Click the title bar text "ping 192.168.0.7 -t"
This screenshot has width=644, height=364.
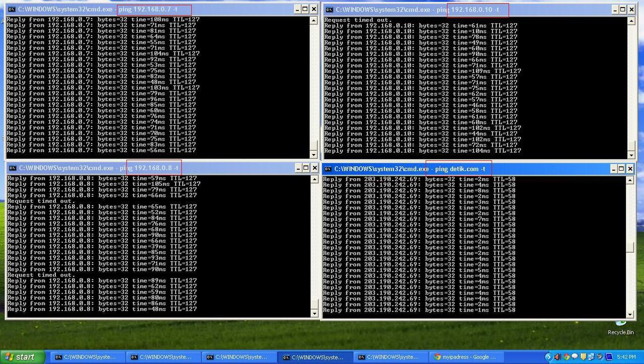click(148, 10)
